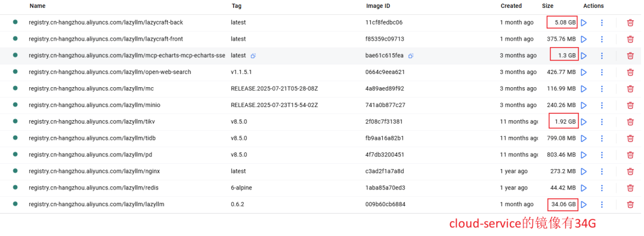Viewport: 644px width, 236px height.
Task: Sort images by Size column
Action: coord(547,6)
